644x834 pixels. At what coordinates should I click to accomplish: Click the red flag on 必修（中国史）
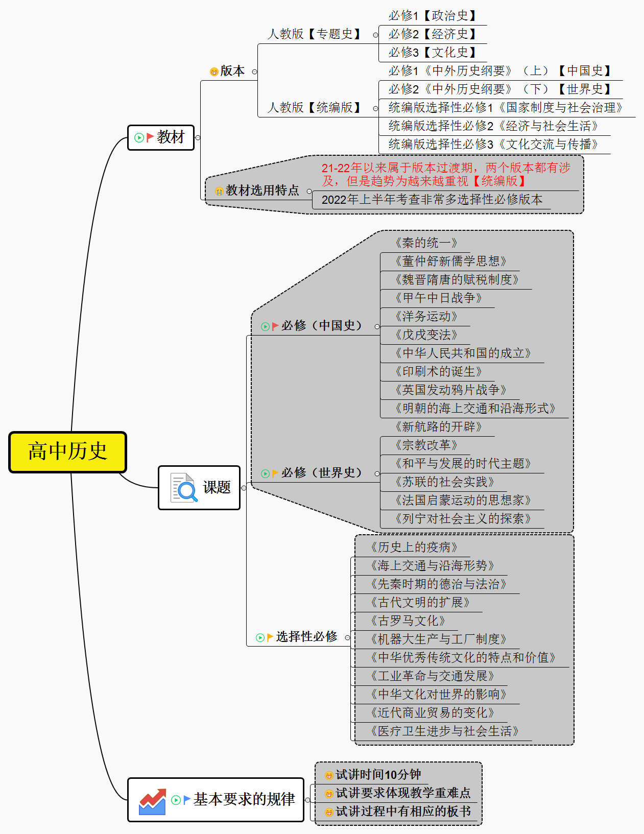[275, 326]
